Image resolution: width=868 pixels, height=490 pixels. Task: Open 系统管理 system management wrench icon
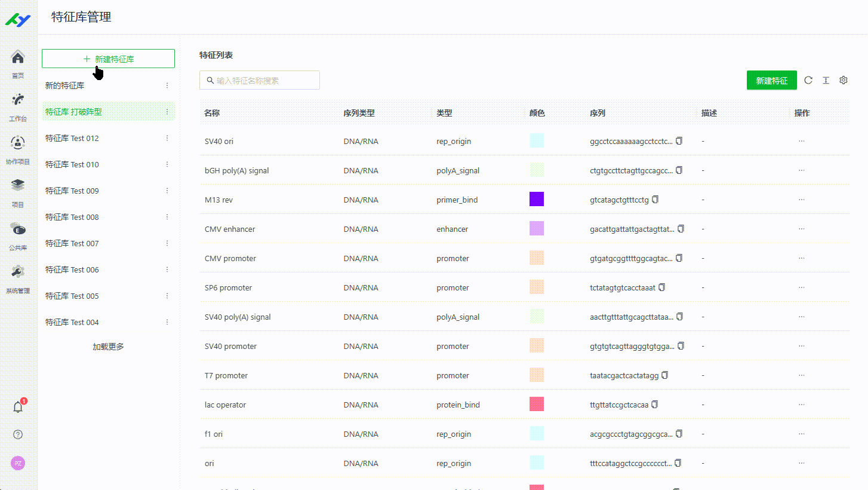tap(18, 272)
